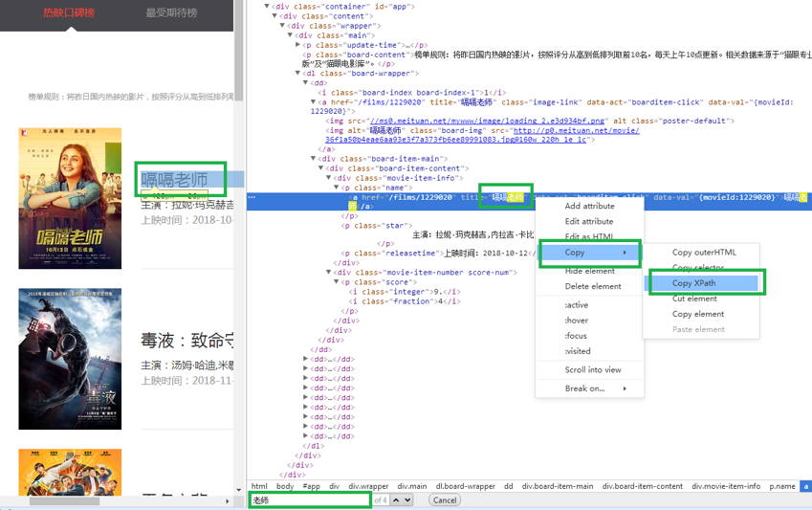The width and height of the screenshot is (812, 510).
Task: Collapse the div class content node
Action: [x=274, y=16]
